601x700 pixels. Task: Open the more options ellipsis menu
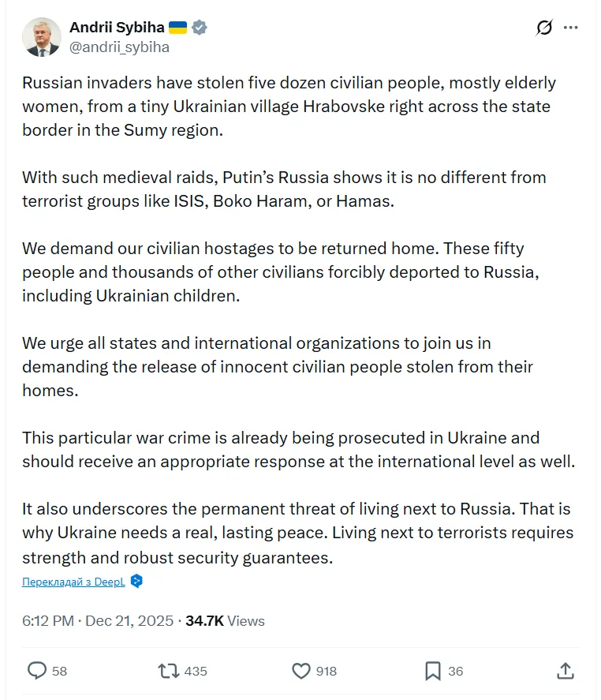click(x=572, y=27)
